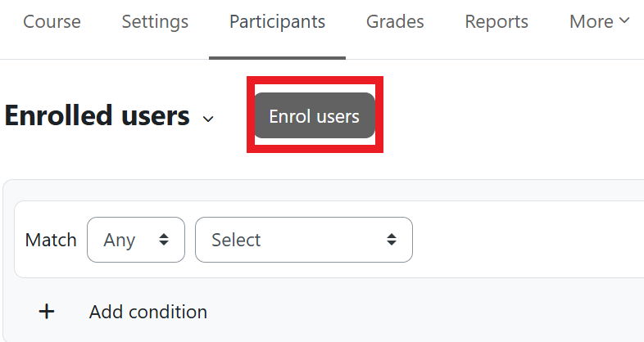The image size is (644, 342).
Task: Open the More navigation menu
Action: [x=599, y=21]
